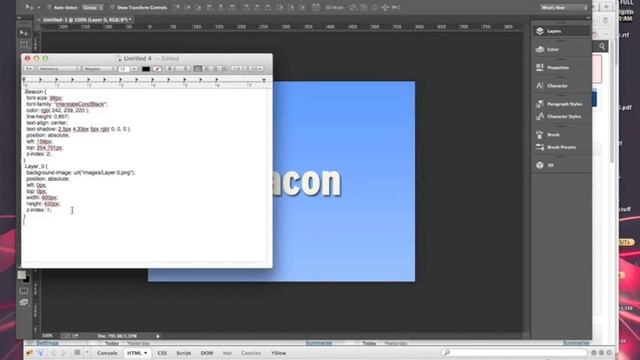640x360 pixels.
Task: Switch to the Script tab in Firebug
Action: coord(183,353)
